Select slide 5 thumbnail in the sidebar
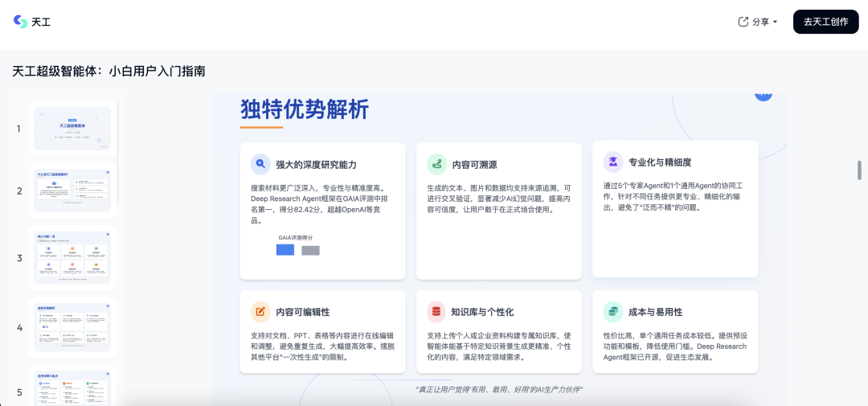 click(72, 388)
